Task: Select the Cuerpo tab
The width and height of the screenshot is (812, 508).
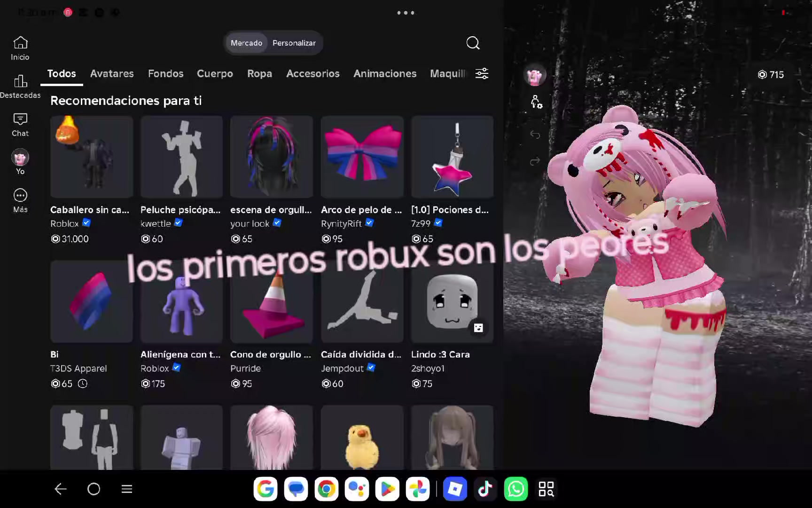Action: tap(215, 73)
